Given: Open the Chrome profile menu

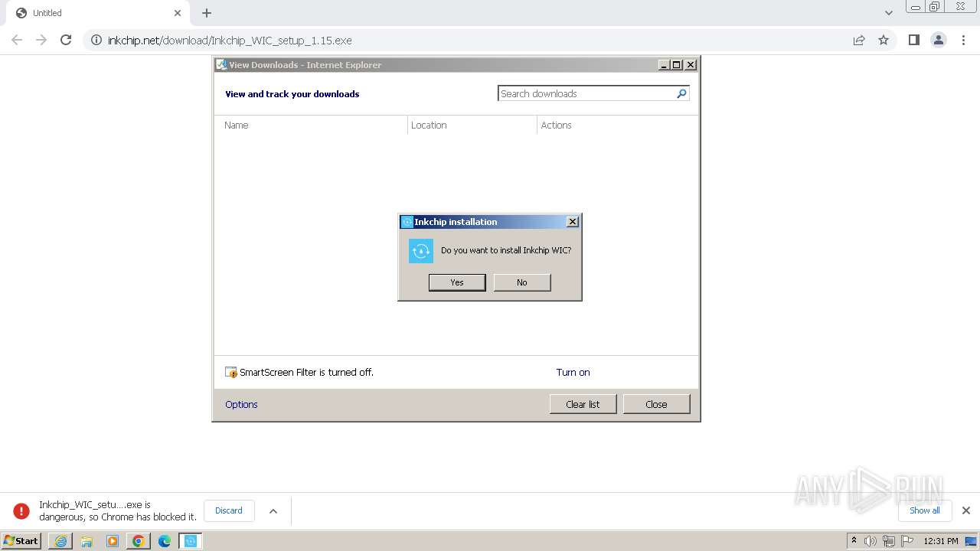Looking at the screenshot, I should point(939,40).
